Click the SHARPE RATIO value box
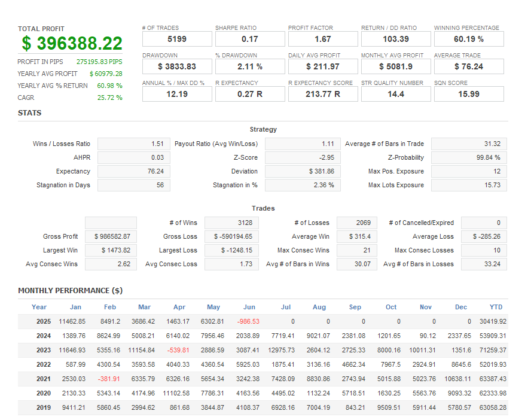This screenshot has height=420, width=531. click(249, 38)
